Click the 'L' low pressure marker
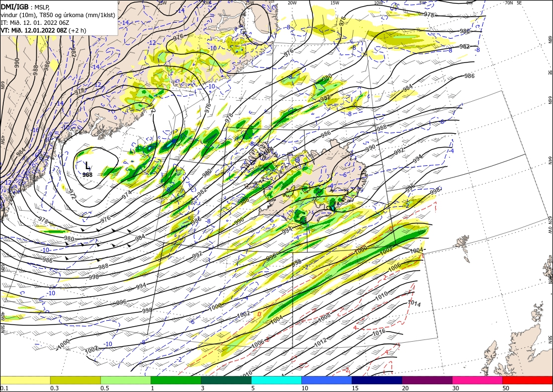 coord(87,166)
